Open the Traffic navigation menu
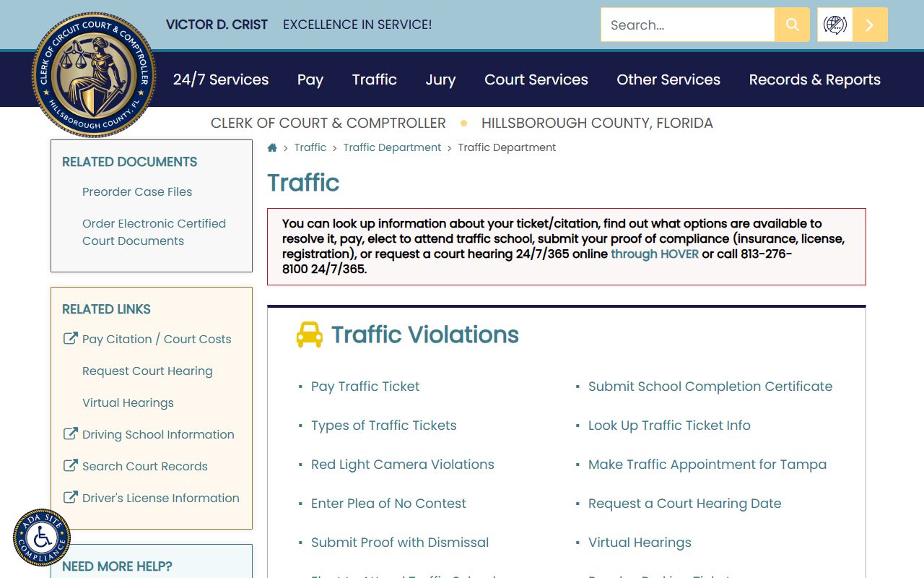 tap(375, 79)
